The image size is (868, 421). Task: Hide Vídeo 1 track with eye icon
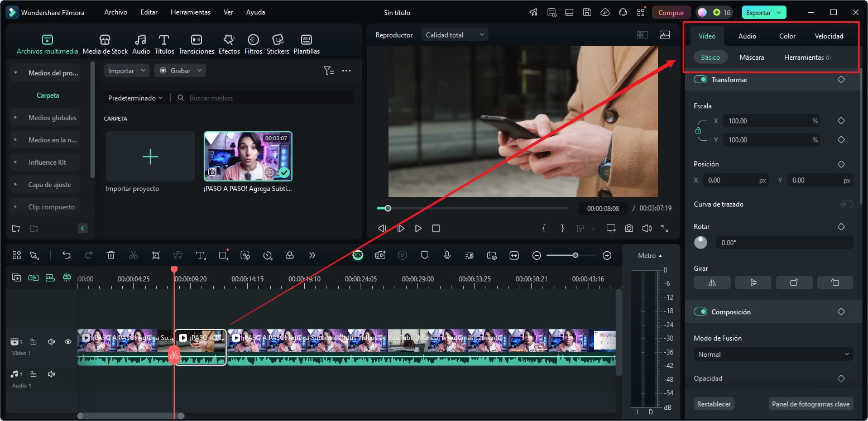pyautogui.click(x=68, y=342)
